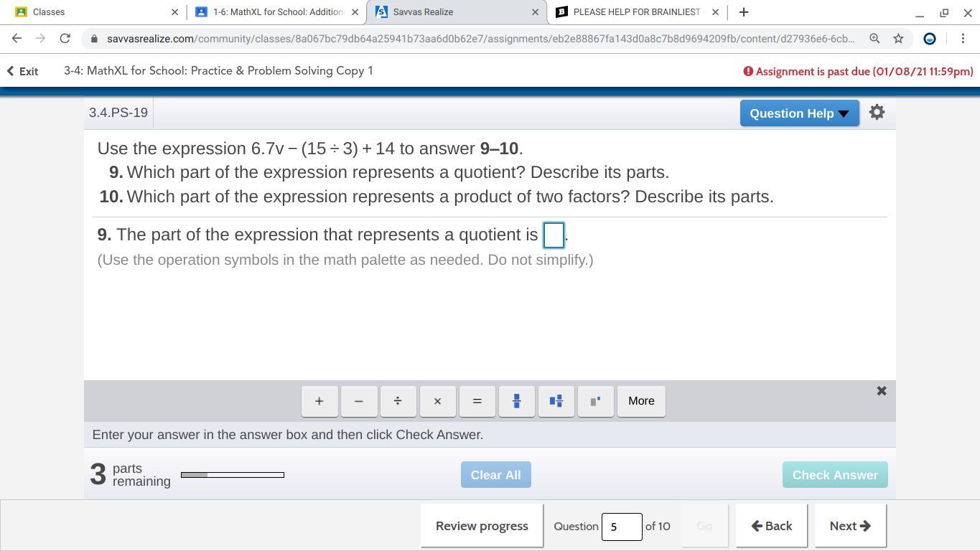980x551 pixels.
Task: Dismiss the palette with the X icon
Action: [881, 390]
